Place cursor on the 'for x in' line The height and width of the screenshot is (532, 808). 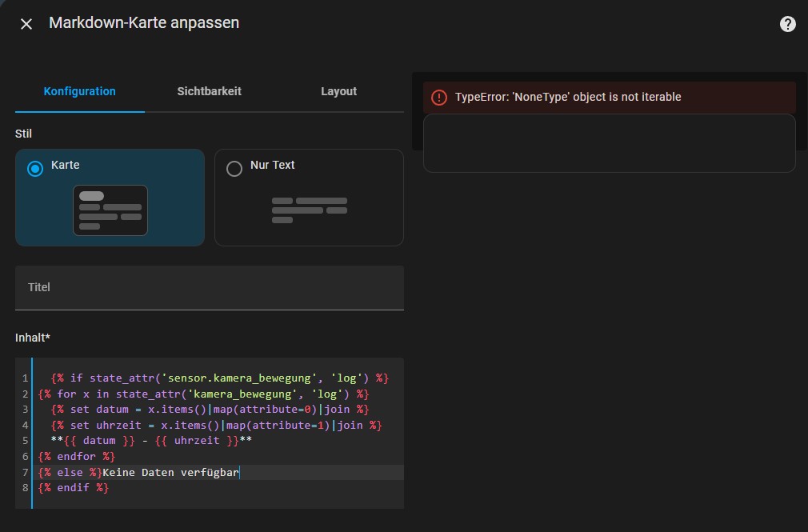[203, 394]
